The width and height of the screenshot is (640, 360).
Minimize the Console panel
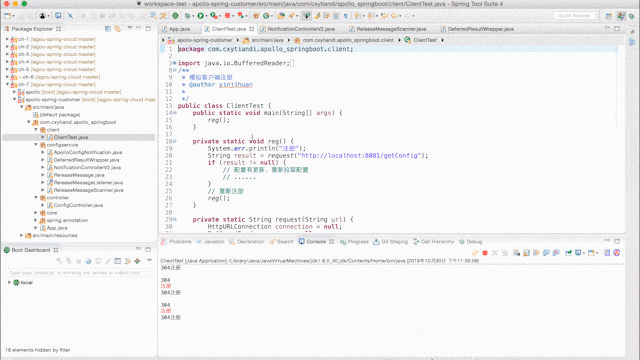607,241
